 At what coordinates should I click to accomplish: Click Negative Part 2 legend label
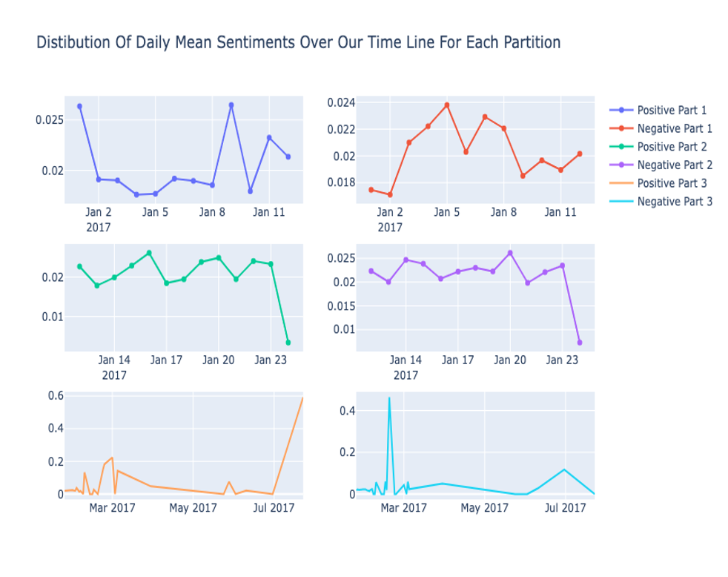click(674, 165)
